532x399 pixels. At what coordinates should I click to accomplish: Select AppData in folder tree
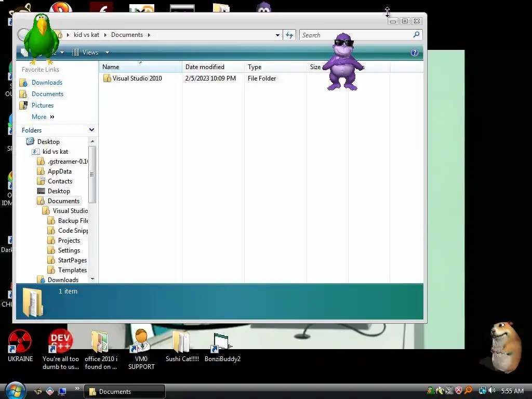click(x=59, y=171)
